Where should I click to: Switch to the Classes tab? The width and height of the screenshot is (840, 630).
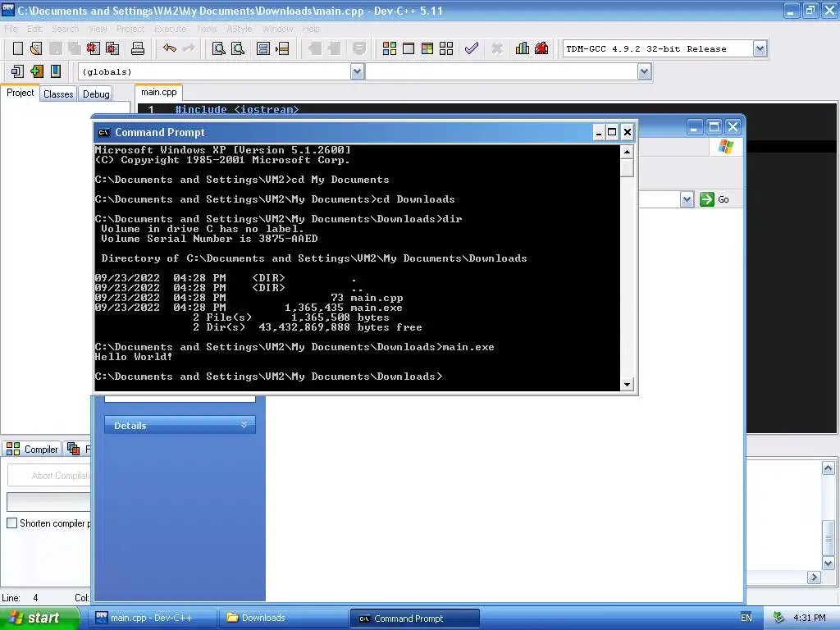click(58, 94)
